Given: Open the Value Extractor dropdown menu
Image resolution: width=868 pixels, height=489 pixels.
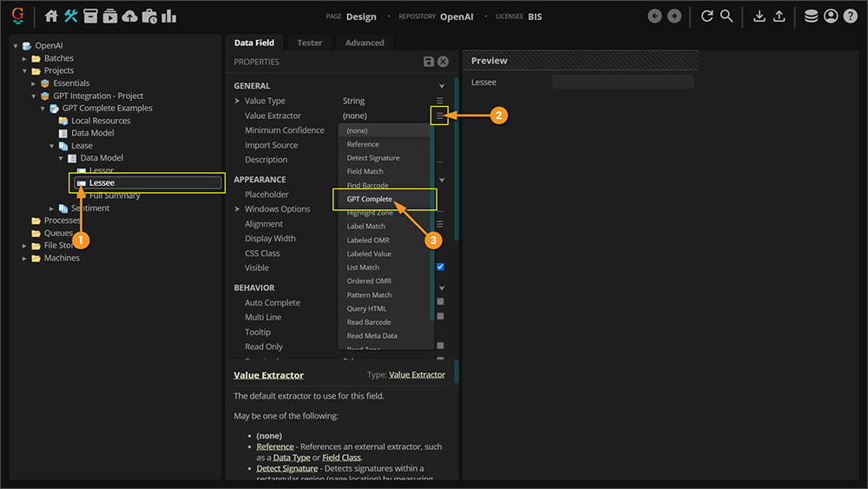Looking at the screenshot, I should 440,116.
